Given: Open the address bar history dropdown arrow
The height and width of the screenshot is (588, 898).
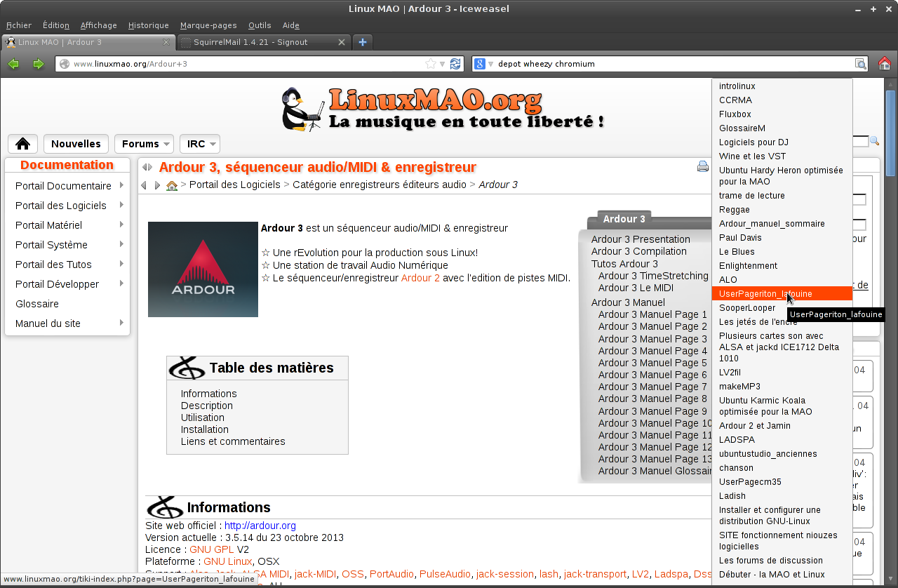Looking at the screenshot, I should (x=443, y=65).
